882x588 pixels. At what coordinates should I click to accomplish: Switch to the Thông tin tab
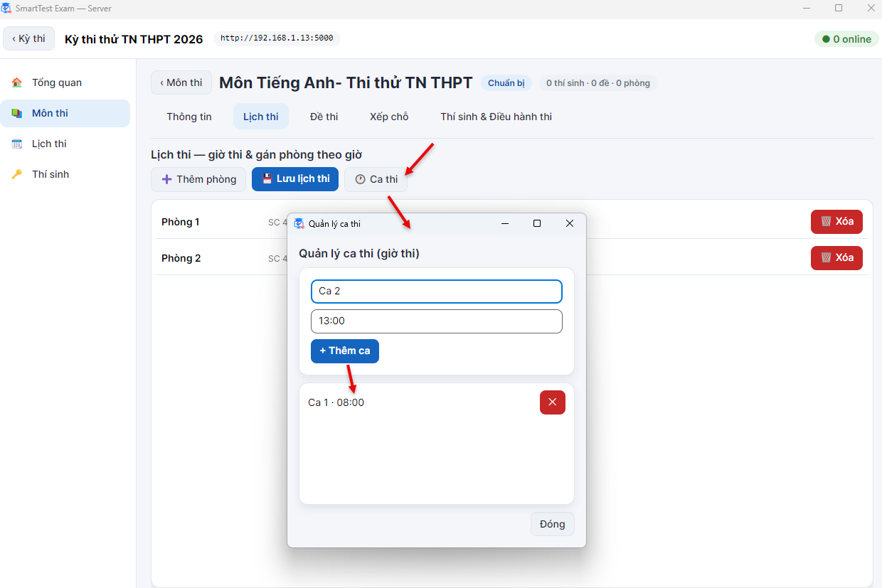click(189, 117)
